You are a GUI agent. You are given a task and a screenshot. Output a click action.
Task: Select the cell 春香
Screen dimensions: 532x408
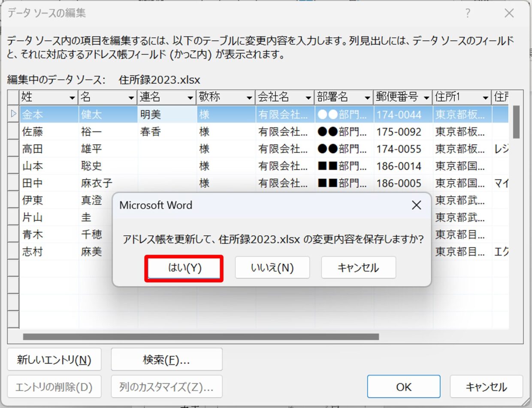pos(167,132)
